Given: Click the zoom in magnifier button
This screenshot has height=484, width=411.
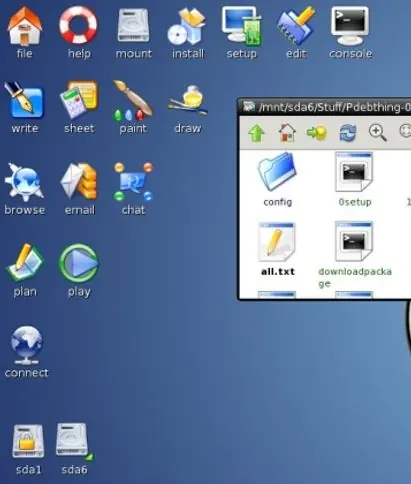Looking at the screenshot, I should click(378, 132).
